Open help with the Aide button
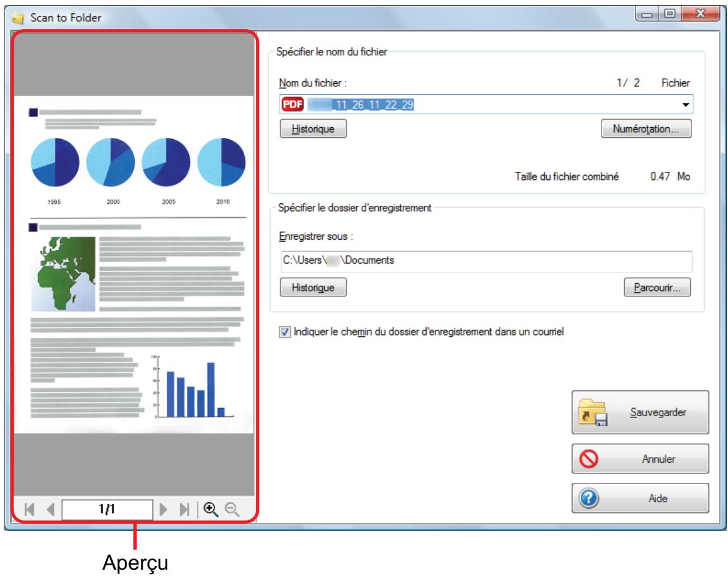Viewport: 728px width, 576px height. coord(641,499)
